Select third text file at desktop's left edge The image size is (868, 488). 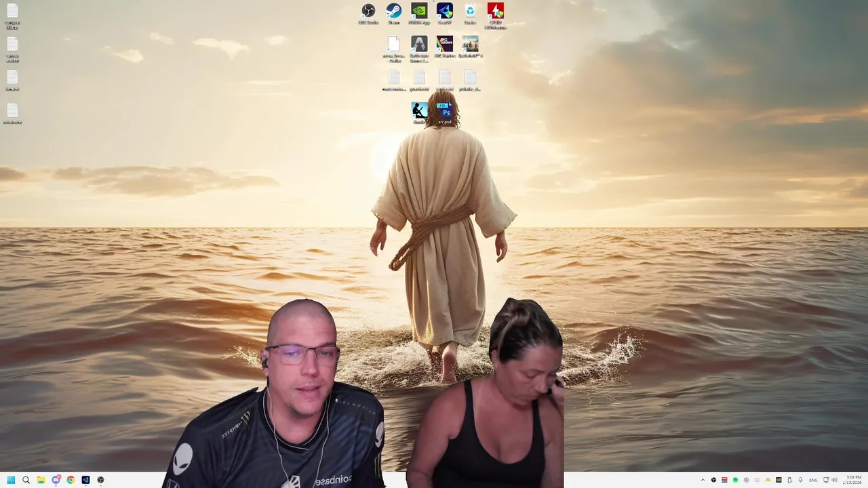[12, 80]
